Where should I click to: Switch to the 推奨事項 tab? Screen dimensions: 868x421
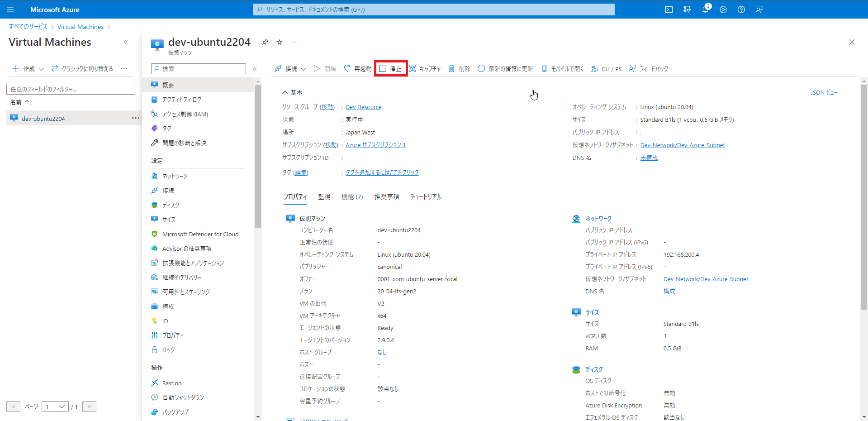(x=387, y=197)
